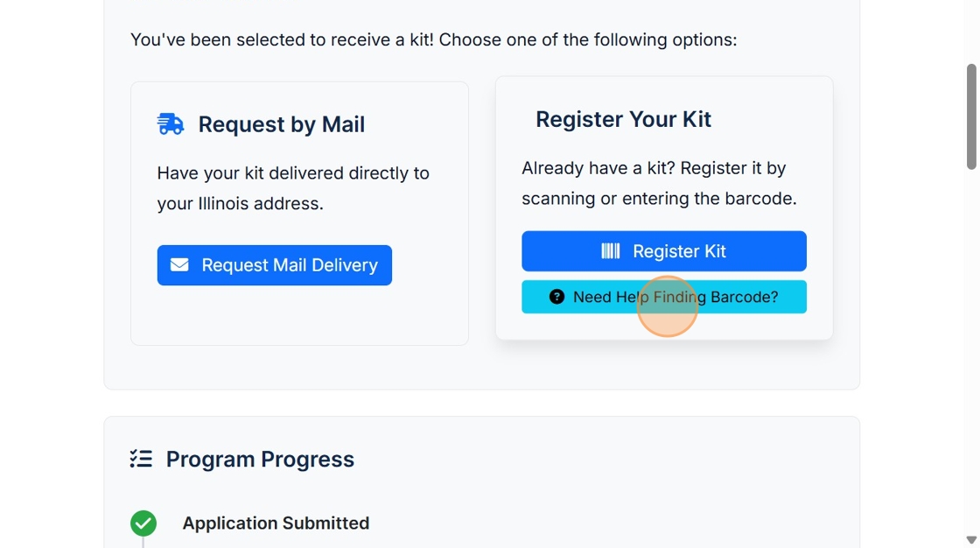The width and height of the screenshot is (980, 548).
Task: Click the green Application Submitted checkmark
Action: (x=143, y=523)
